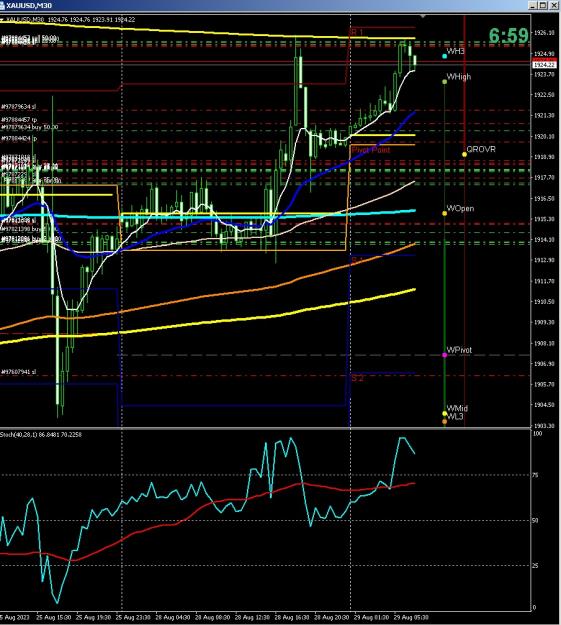Click the R 1 resistance label
This screenshot has width=561, height=625.
click(x=357, y=32)
